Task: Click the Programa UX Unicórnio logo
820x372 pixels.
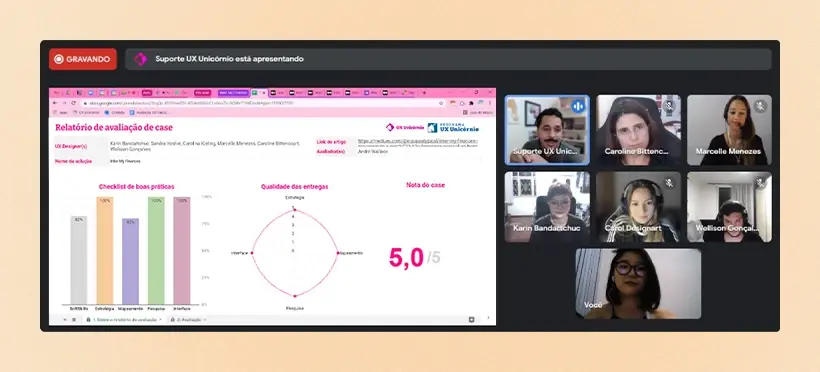Action: tap(453, 127)
